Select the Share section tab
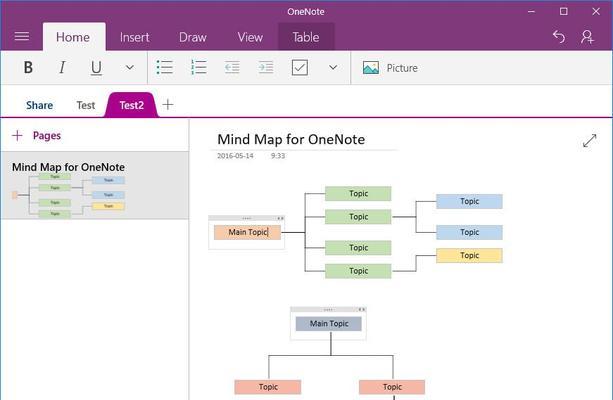The image size is (613, 400). 39,105
